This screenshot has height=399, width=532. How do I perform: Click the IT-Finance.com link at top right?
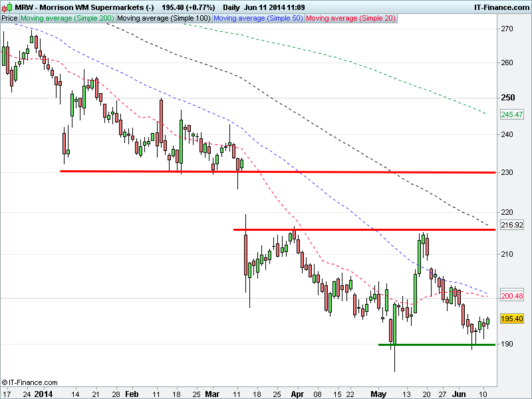tap(501, 7)
